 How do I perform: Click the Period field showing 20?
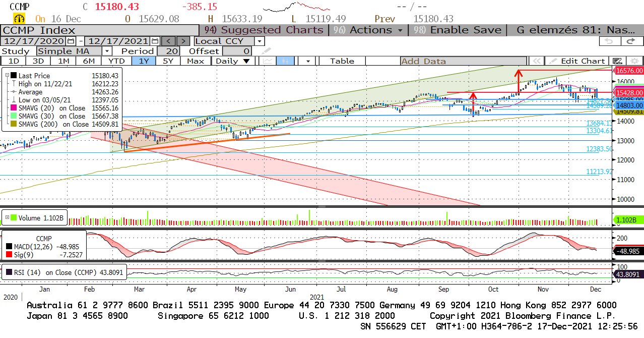click(168, 51)
